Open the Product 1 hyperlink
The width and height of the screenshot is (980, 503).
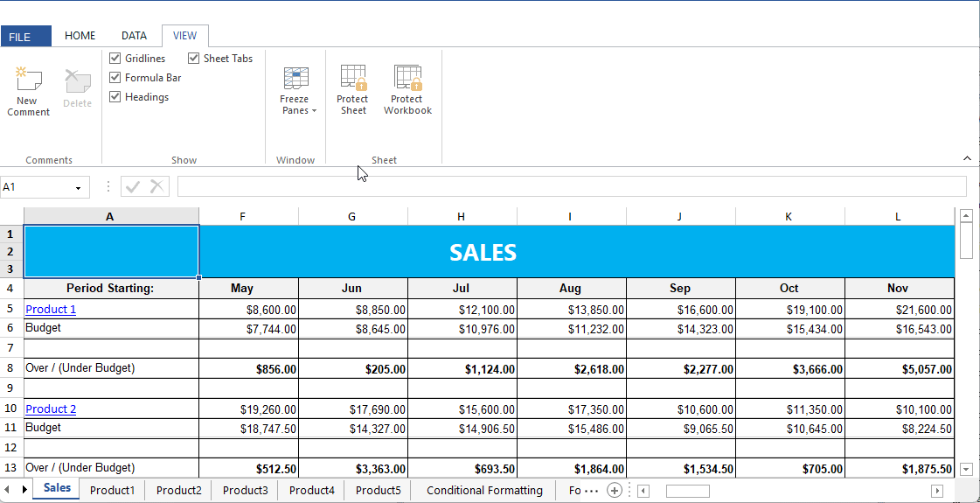coord(51,309)
